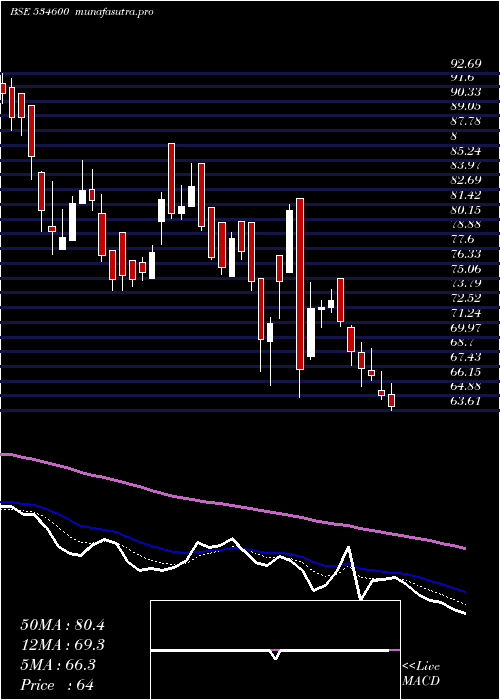Click the 82.69 price level label
Screen dimensions: 500x700
click(x=466, y=180)
